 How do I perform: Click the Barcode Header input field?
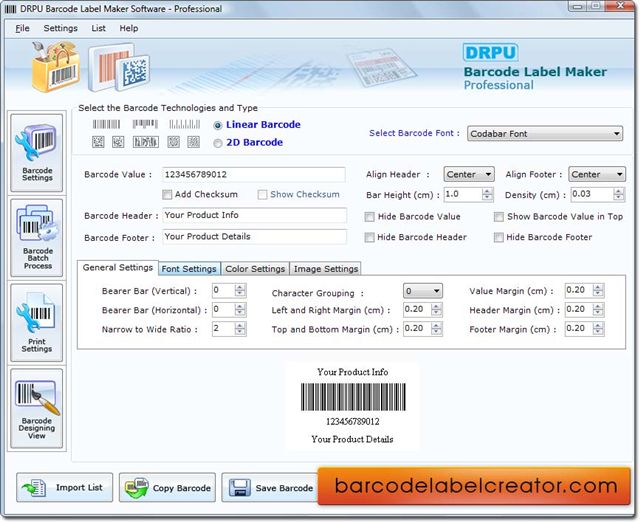pos(254,215)
